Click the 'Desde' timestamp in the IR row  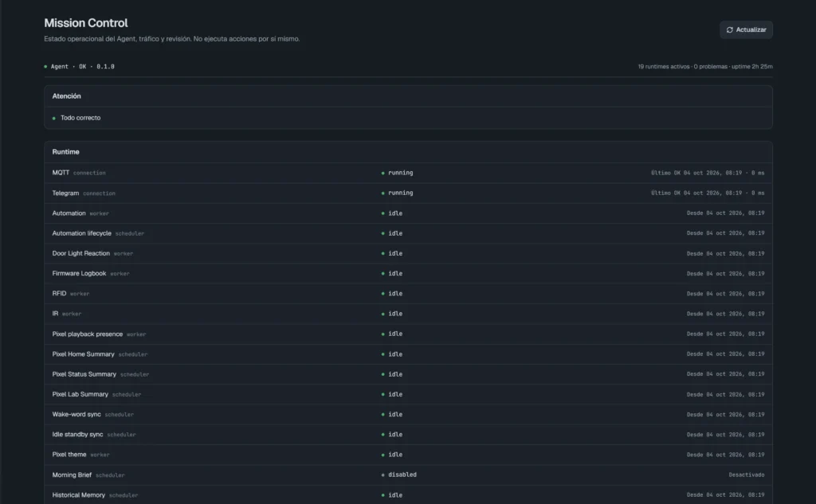coord(725,314)
